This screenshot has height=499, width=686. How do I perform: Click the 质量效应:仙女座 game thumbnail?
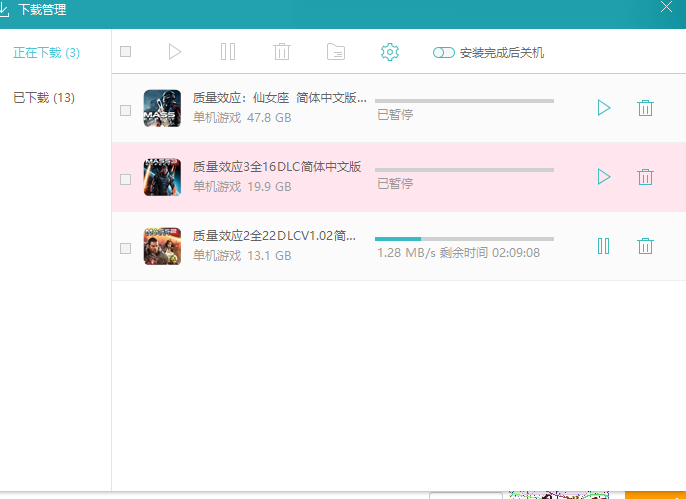tap(162, 108)
